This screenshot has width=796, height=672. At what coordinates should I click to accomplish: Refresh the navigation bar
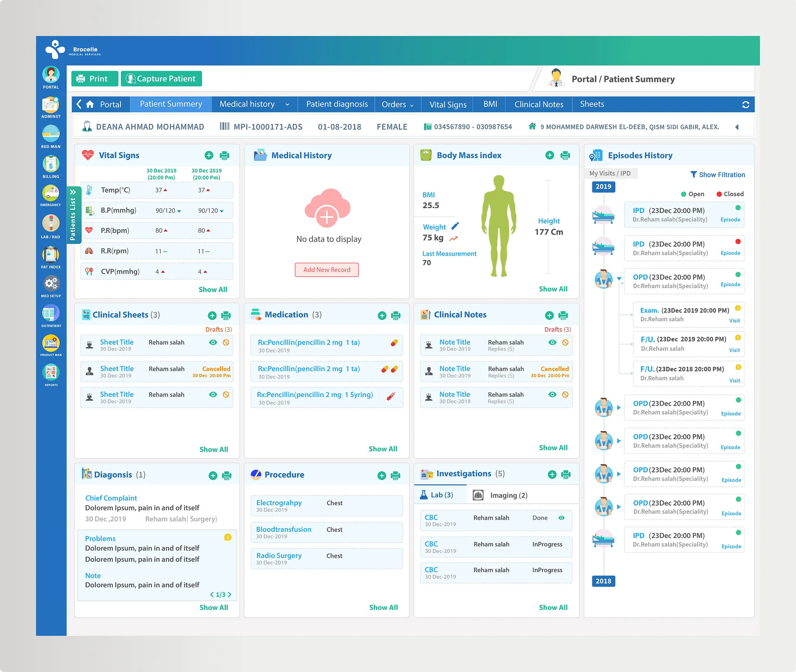(745, 104)
